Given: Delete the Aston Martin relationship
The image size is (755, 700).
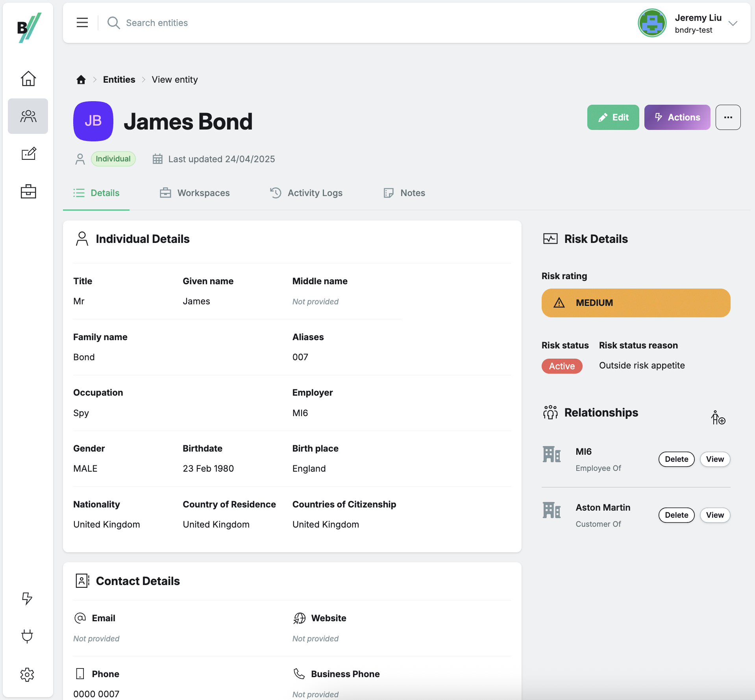Looking at the screenshot, I should coord(676,515).
